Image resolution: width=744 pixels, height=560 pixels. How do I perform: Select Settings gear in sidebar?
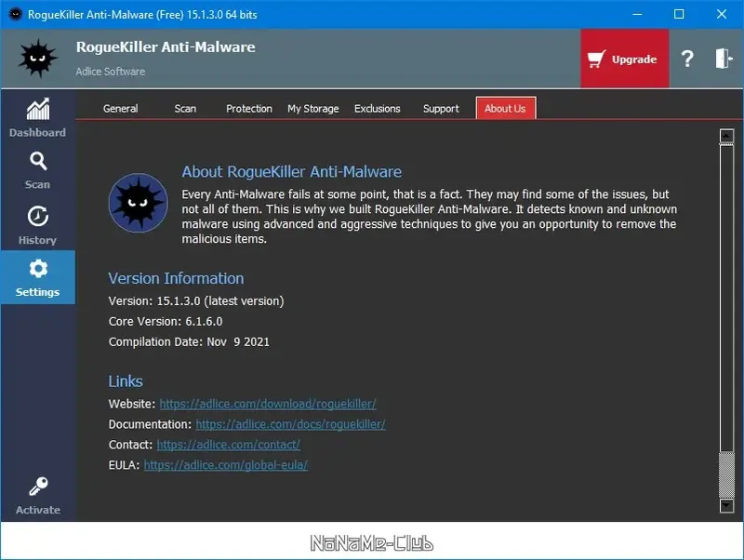tap(37, 277)
